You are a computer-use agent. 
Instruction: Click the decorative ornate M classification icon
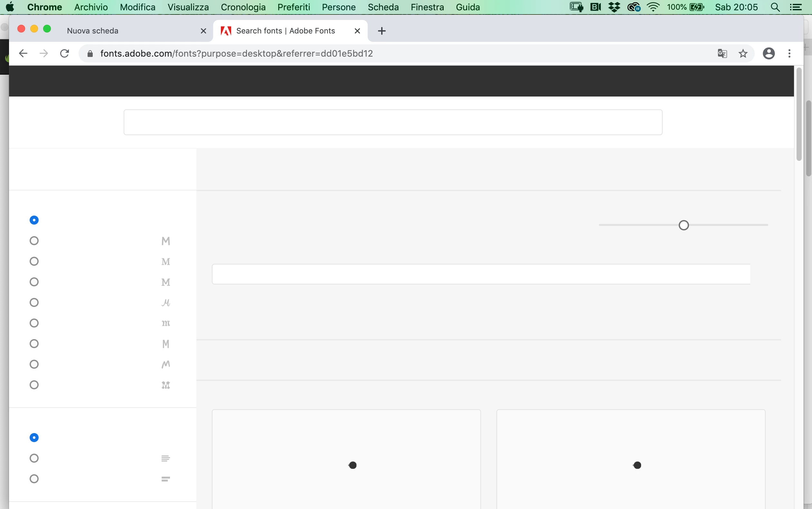[166, 385]
